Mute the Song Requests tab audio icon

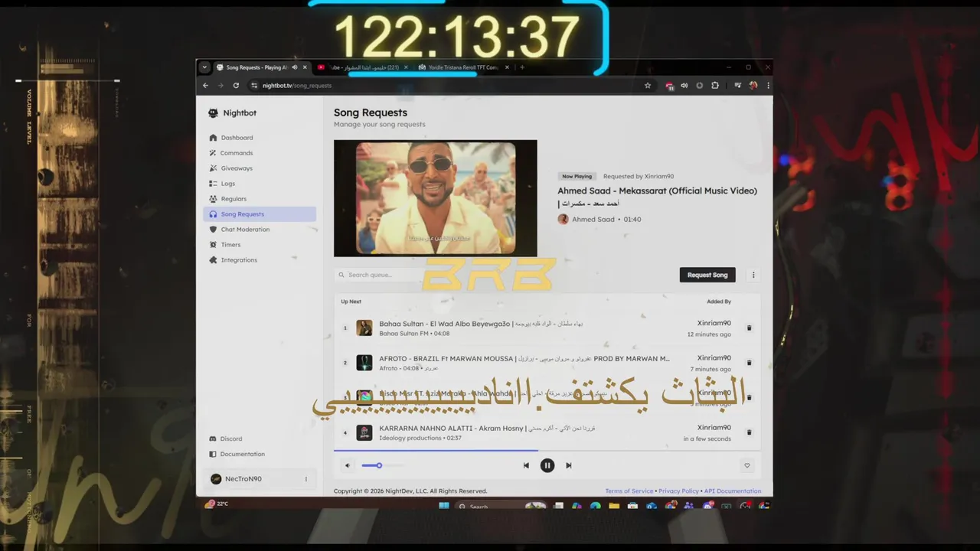[x=295, y=67]
